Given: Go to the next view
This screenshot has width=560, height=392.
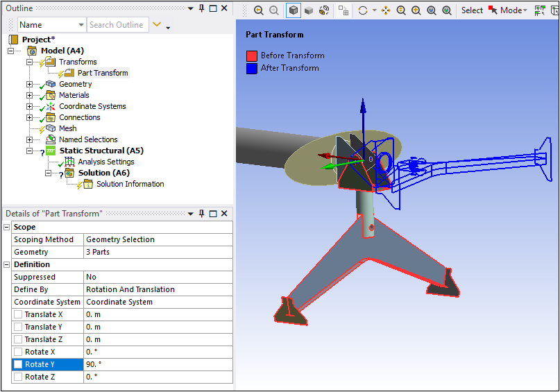Looking at the screenshot, I should coord(274,10).
